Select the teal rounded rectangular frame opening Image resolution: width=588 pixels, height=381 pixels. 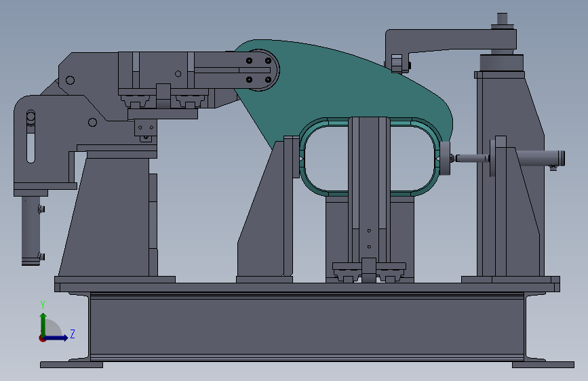click(x=370, y=157)
